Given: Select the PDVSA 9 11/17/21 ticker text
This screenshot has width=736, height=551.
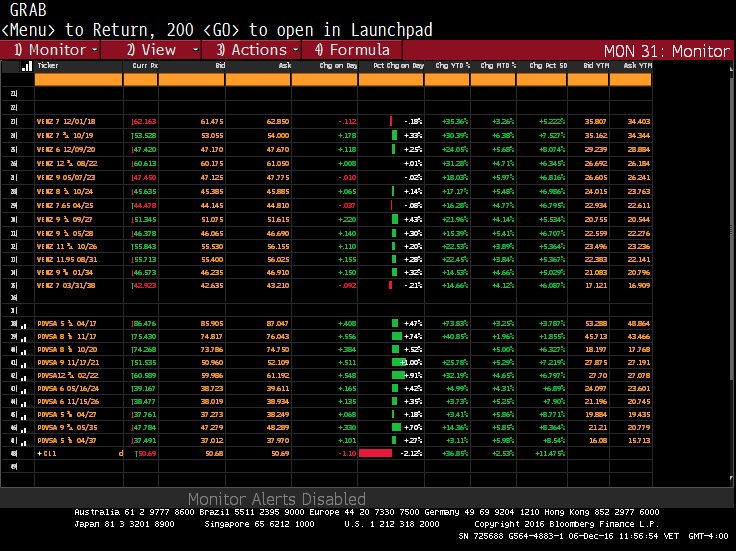Looking at the screenshot, I should 68,363.
